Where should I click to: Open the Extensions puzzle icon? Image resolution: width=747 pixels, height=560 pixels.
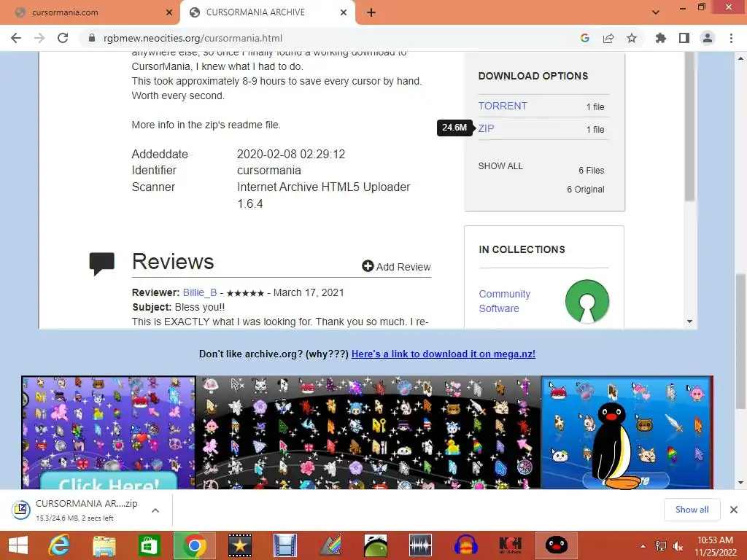point(660,38)
